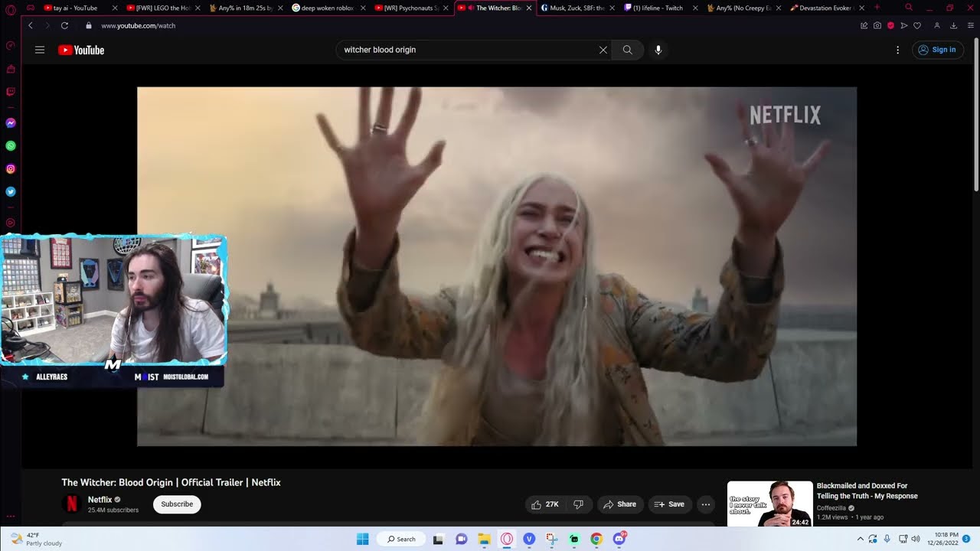Screen dimensions: 980x551
Task: Open Discord from taskbar
Action: point(619,539)
